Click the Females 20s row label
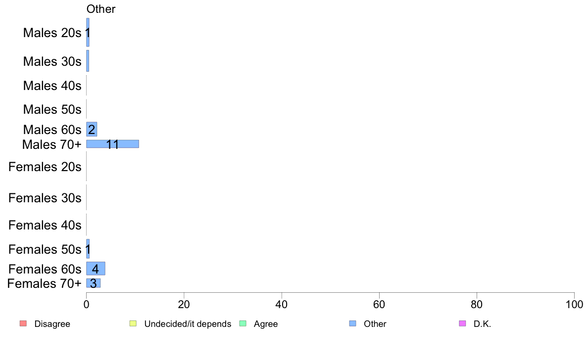The image size is (588, 364). click(45, 167)
